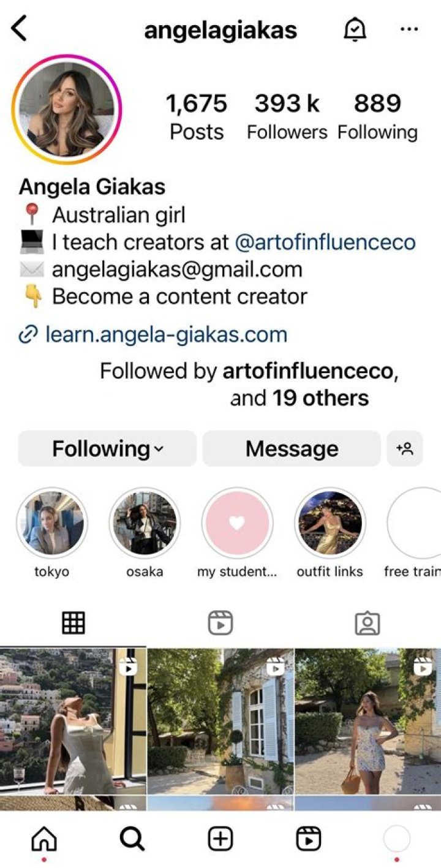This screenshot has height=868, width=441.
Task: Go to the Home feed icon
Action: (43, 839)
